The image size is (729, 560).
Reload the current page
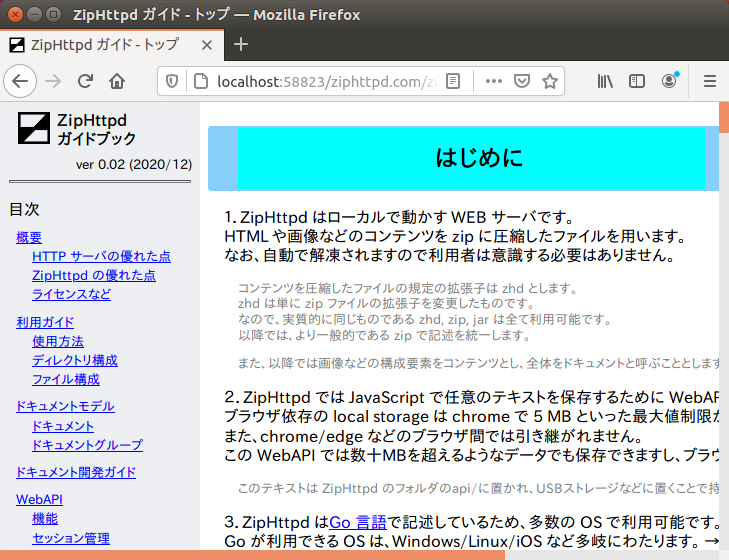tap(85, 81)
